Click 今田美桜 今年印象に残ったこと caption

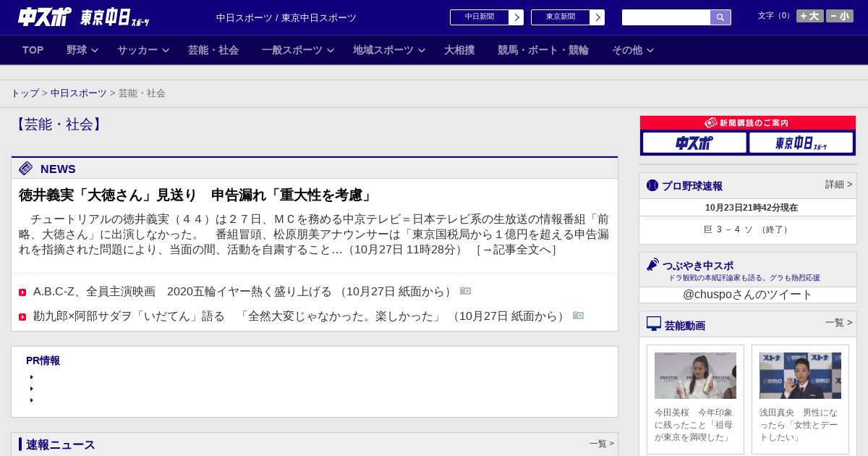(x=694, y=425)
